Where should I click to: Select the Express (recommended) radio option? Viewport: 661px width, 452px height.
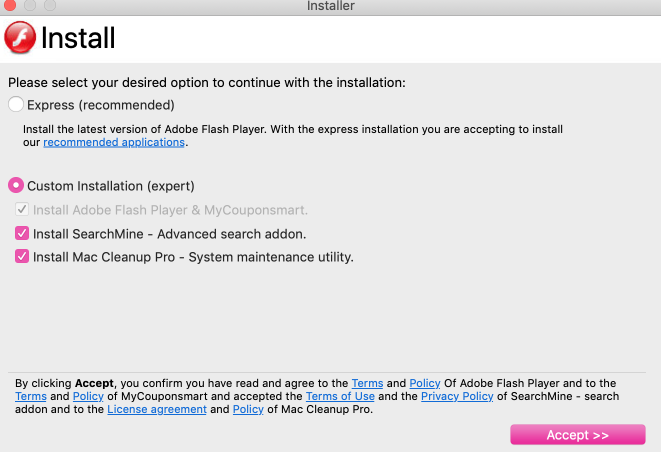[16, 104]
